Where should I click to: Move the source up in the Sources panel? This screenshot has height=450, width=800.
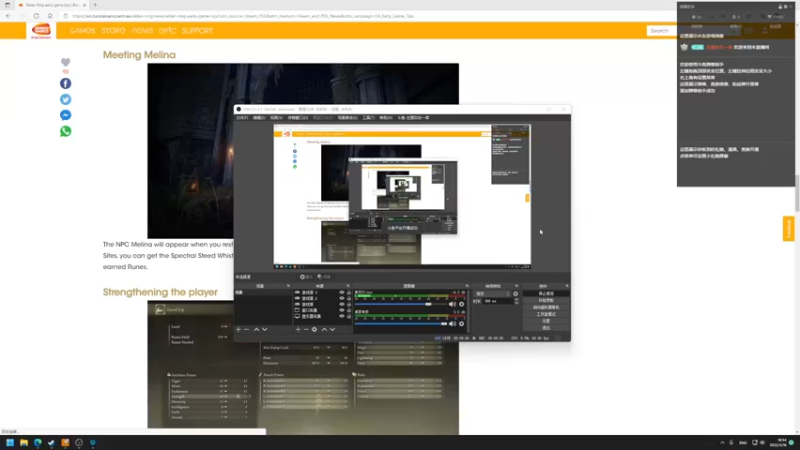(x=324, y=330)
